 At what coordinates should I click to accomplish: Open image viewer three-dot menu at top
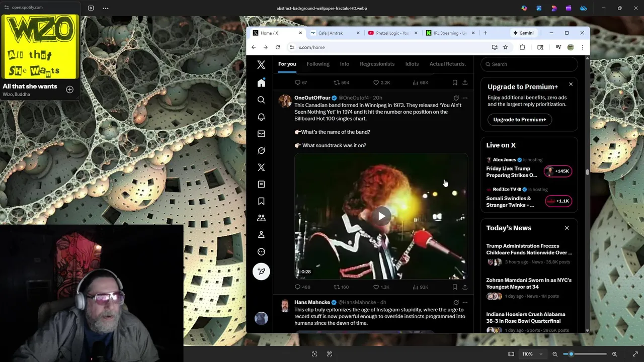(x=106, y=8)
